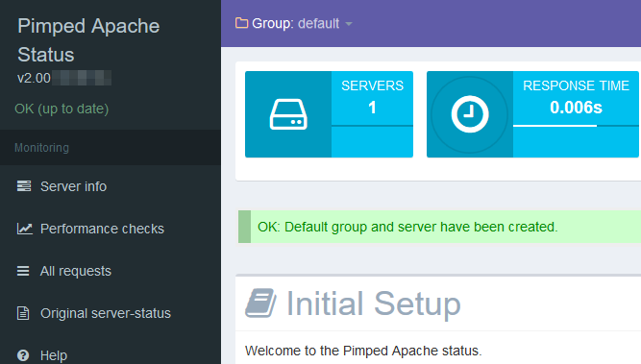Open All requests menu item
Screen dimensions: 641x364
pyautogui.click(x=111, y=271)
